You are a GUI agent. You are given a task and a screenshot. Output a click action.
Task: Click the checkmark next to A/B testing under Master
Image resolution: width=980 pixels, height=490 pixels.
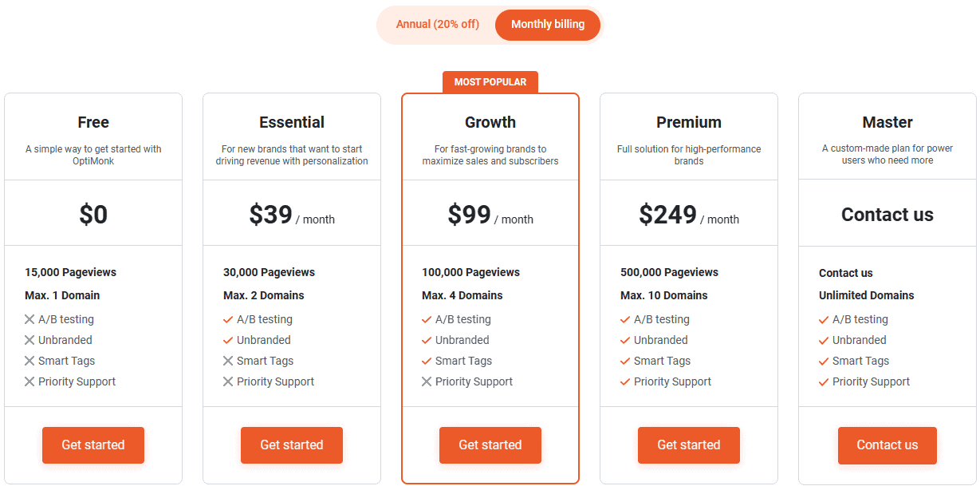(x=823, y=318)
